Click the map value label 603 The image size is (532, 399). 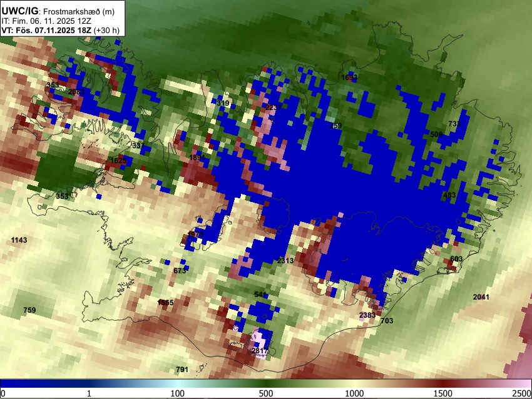[456, 259]
